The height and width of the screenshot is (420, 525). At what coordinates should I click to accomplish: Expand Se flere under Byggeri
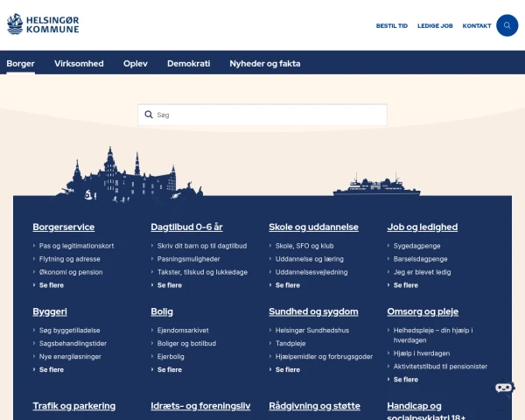52,369
